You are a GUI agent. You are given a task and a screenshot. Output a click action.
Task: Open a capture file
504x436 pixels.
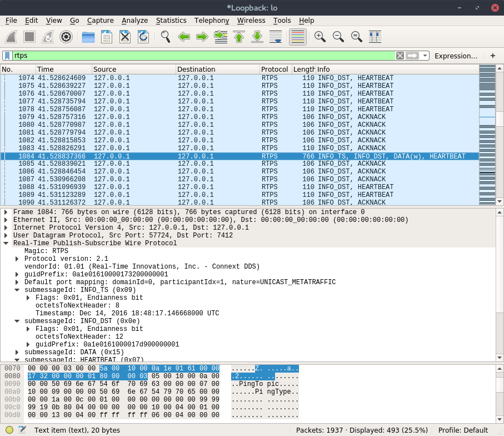coord(88,37)
